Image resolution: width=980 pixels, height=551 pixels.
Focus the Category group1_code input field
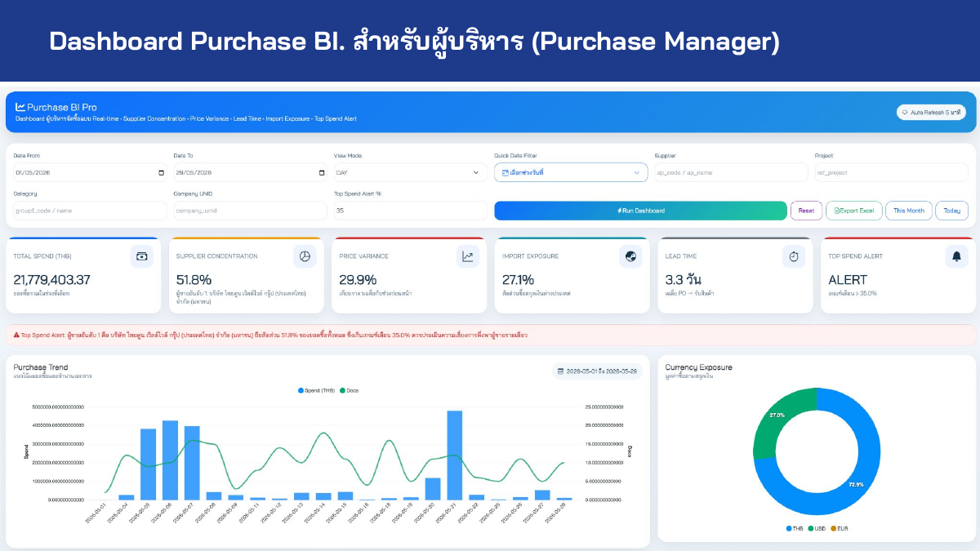(x=89, y=211)
